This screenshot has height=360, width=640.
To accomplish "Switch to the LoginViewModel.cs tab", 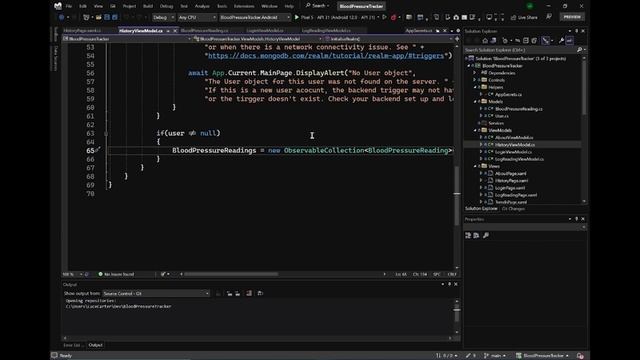I will pos(265,31).
